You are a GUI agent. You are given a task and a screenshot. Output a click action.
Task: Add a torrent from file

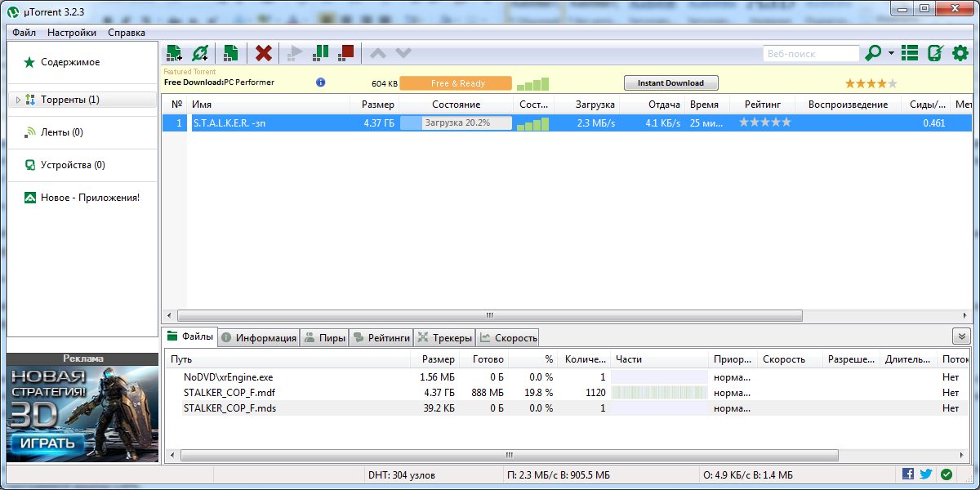(173, 53)
